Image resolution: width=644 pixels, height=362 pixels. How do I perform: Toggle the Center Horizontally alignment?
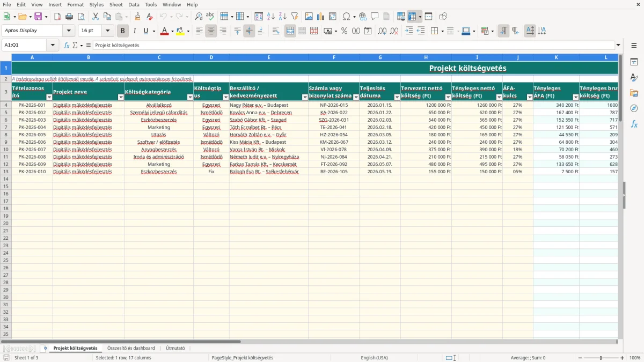pyautogui.click(x=211, y=31)
